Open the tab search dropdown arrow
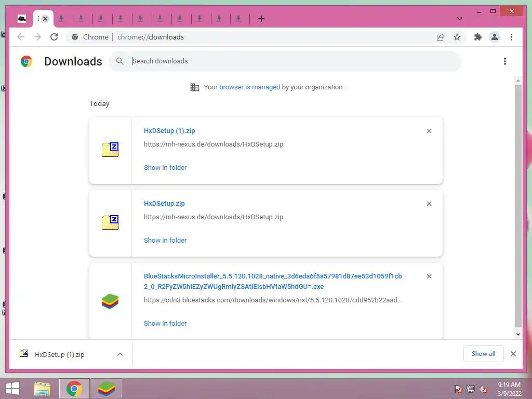The height and width of the screenshot is (399, 532). coord(460,19)
